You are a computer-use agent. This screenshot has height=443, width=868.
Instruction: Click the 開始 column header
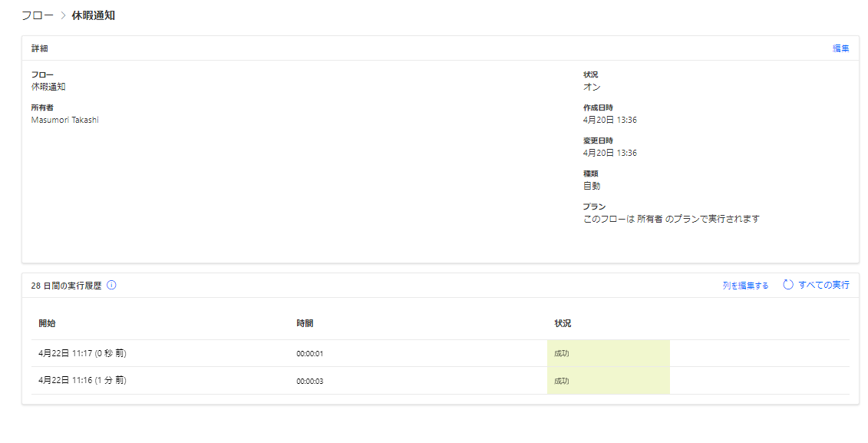click(47, 323)
